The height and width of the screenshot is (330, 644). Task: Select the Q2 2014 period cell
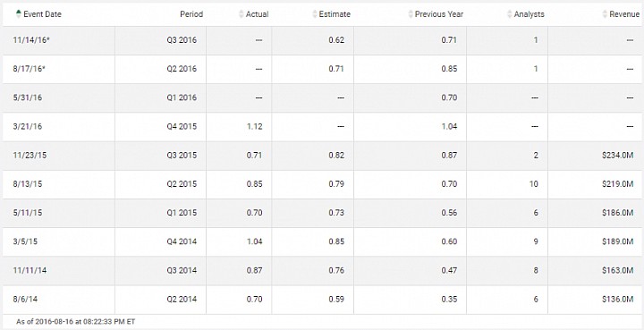[x=161, y=300]
